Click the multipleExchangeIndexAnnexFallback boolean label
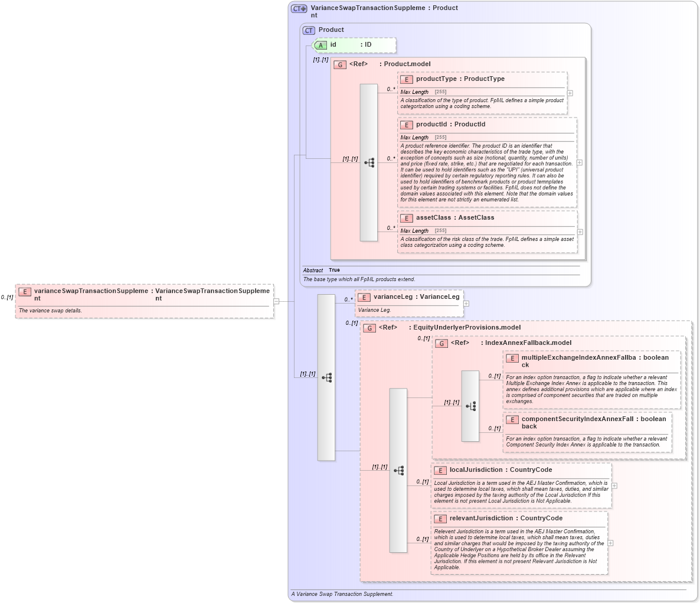The width and height of the screenshot is (700, 603). tap(595, 361)
